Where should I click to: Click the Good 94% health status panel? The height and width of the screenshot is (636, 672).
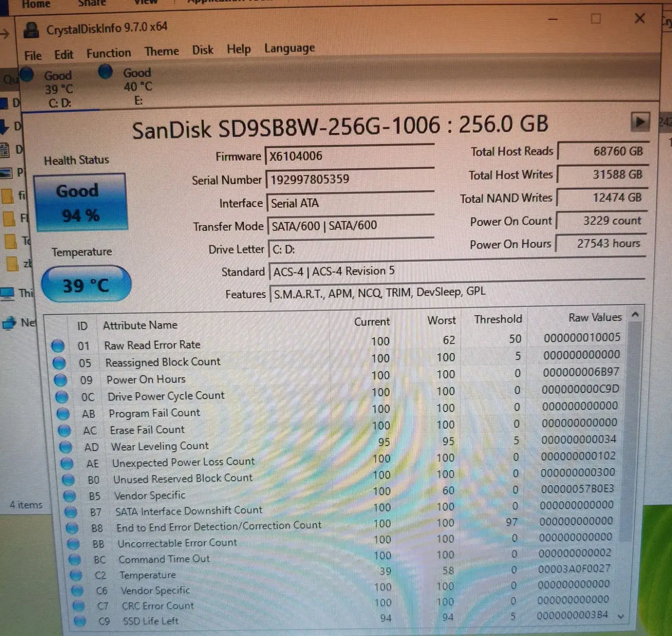click(x=81, y=202)
